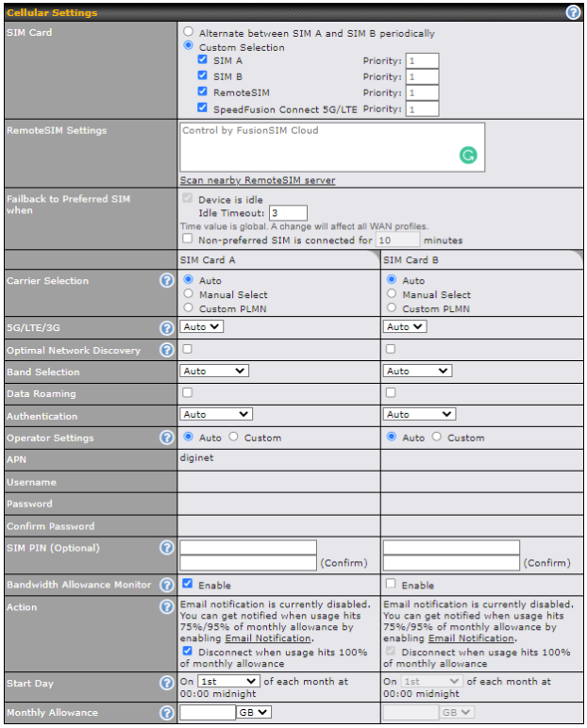
Task: Enable Non-preferred SIM is connected checkbox
Action: [187, 239]
